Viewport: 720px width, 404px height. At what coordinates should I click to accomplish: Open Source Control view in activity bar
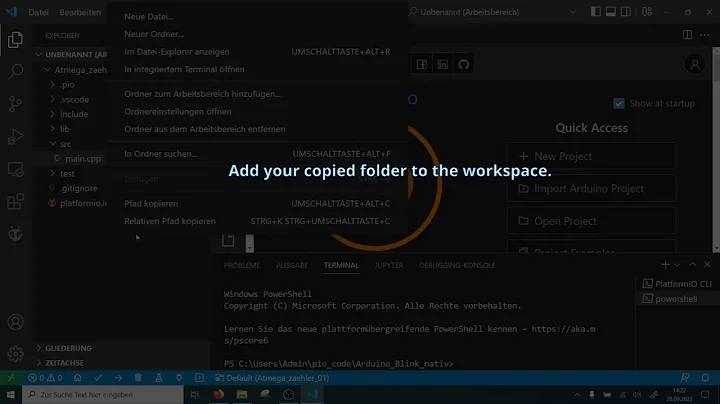tap(15, 104)
